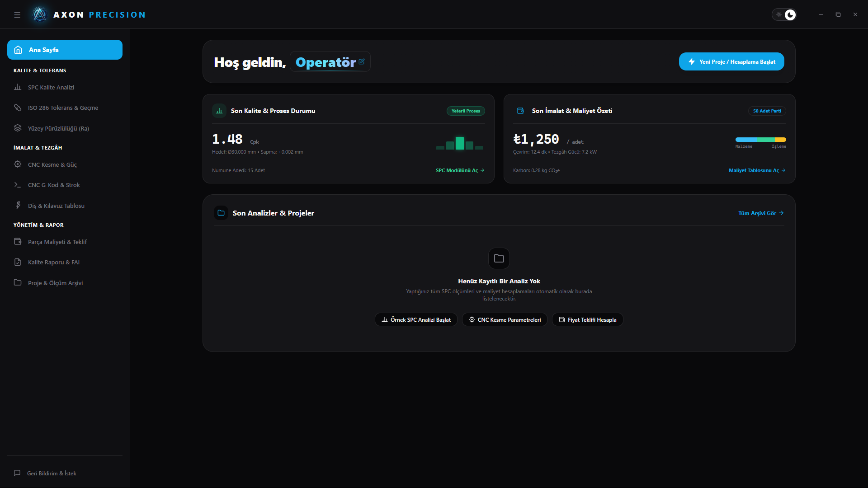Click the 1.48 Cpk value
This screenshot has width=868, height=488.
[227, 139]
